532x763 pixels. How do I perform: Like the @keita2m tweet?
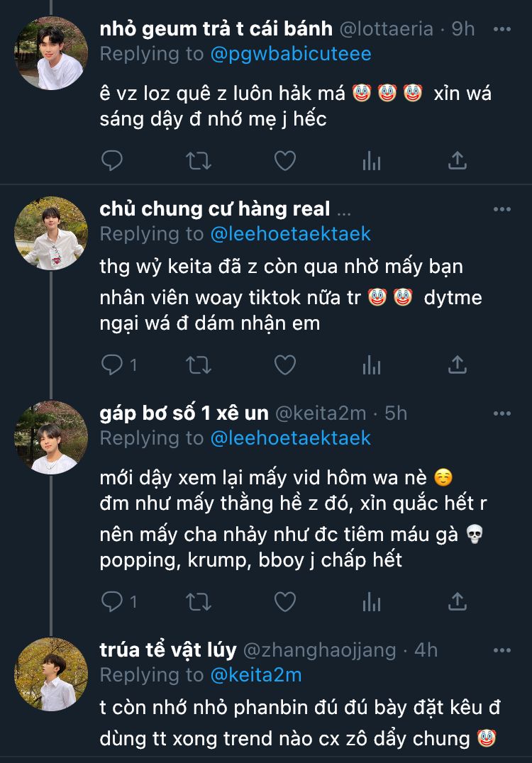[x=284, y=602]
